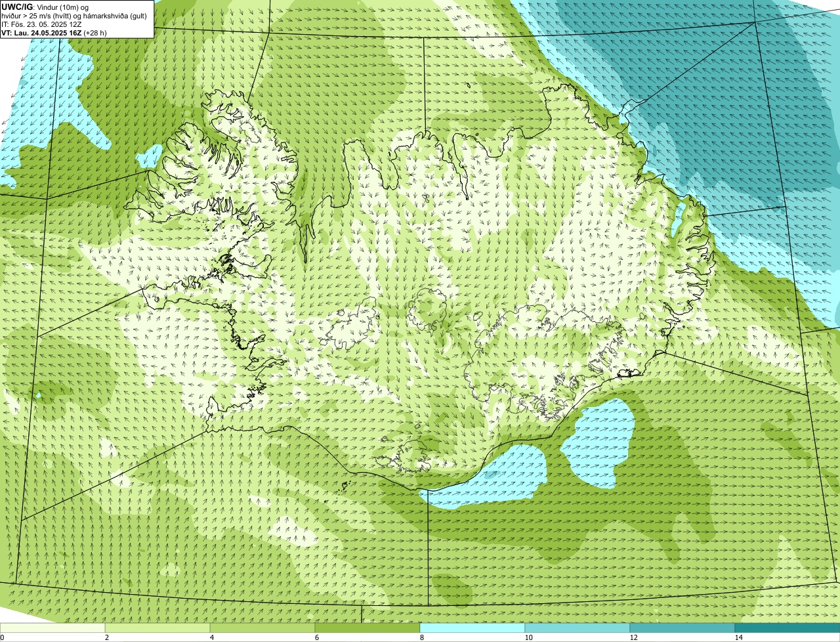Click the scale value '10'
Viewport: 840px width, 642px height.
coord(528,637)
